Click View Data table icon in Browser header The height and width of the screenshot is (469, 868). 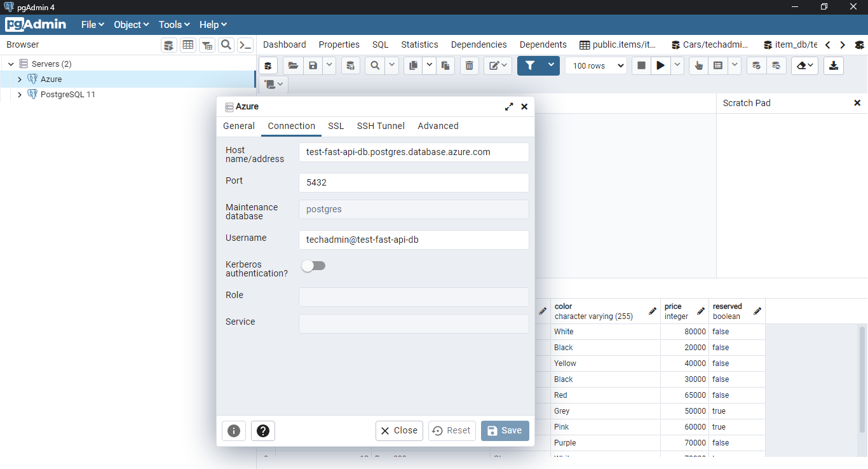(188, 45)
